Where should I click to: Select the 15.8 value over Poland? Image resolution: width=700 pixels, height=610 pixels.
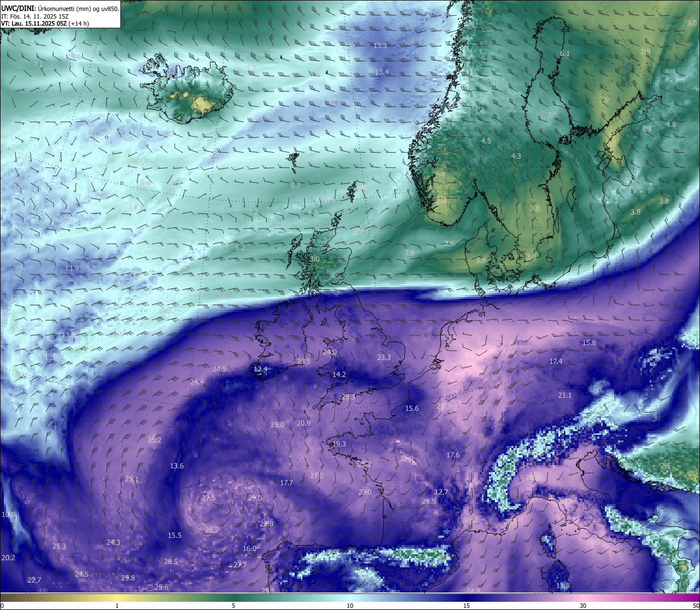(x=589, y=343)
